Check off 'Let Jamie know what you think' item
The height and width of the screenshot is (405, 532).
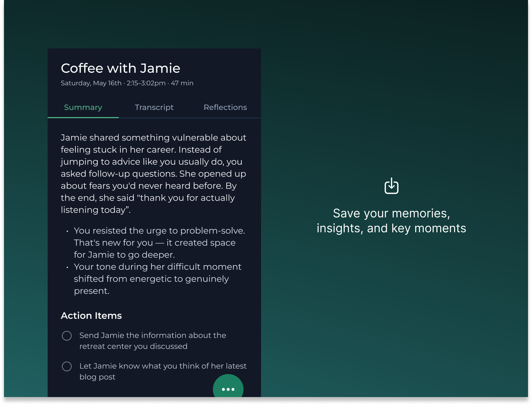(x=67, y=366)
